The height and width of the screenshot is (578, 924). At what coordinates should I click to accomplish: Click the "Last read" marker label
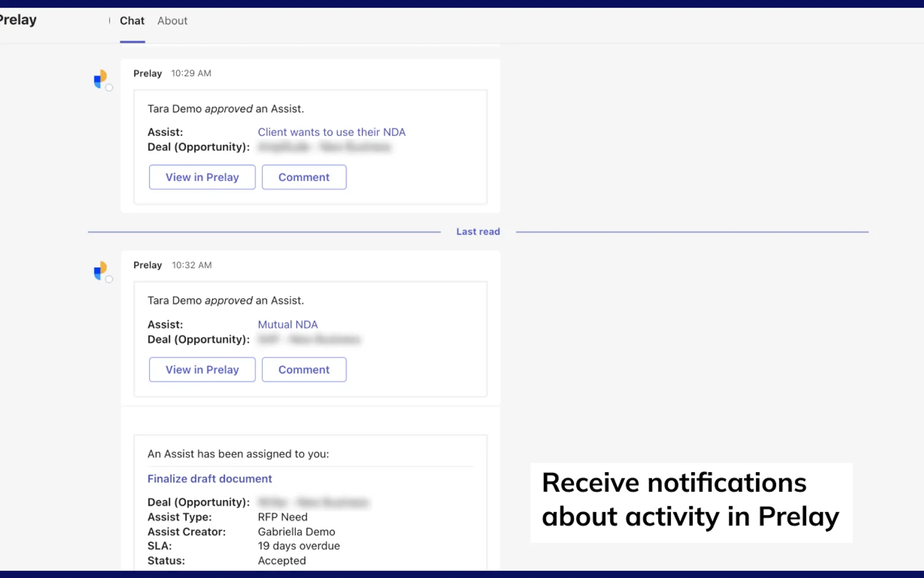(x=478, y=231)
